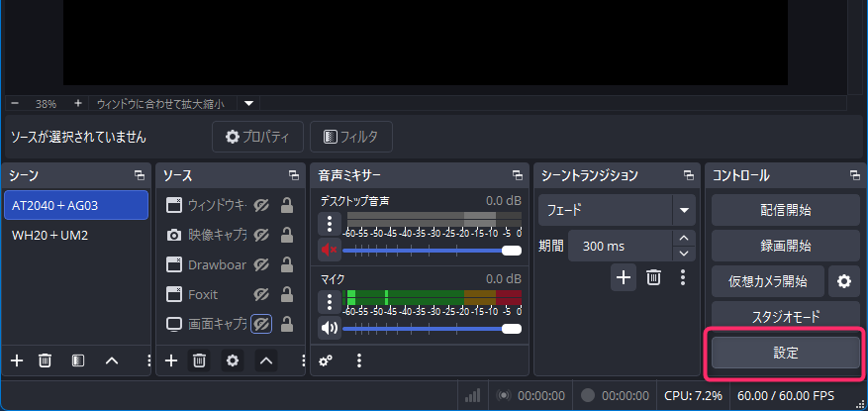Open advanced audio properties gears icon

tap(326, 360)
